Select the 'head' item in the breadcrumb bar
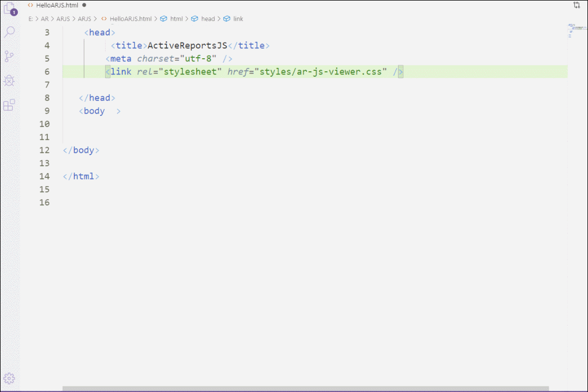 pos(208,19)
